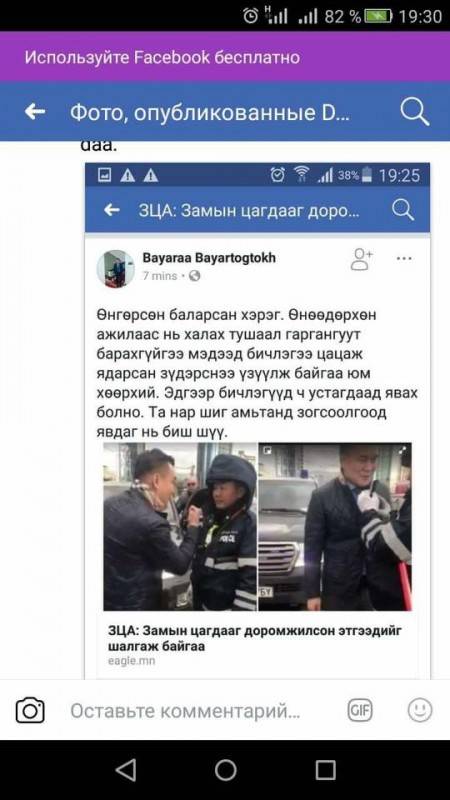Insert a GIF into the comment
Viewport: 450px width, 800px height.
360,710
